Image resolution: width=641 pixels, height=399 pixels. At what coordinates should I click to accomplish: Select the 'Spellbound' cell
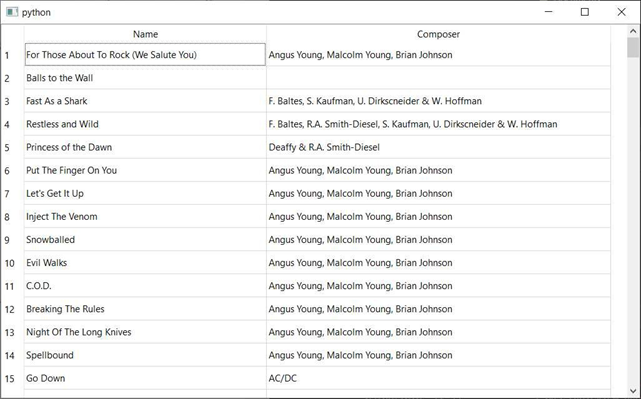145,355
